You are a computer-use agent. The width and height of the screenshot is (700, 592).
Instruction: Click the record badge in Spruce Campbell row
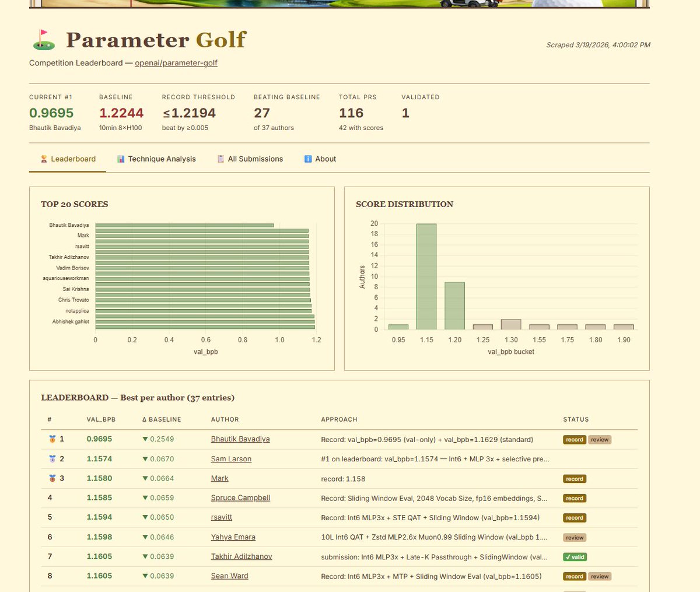[575, 499]
